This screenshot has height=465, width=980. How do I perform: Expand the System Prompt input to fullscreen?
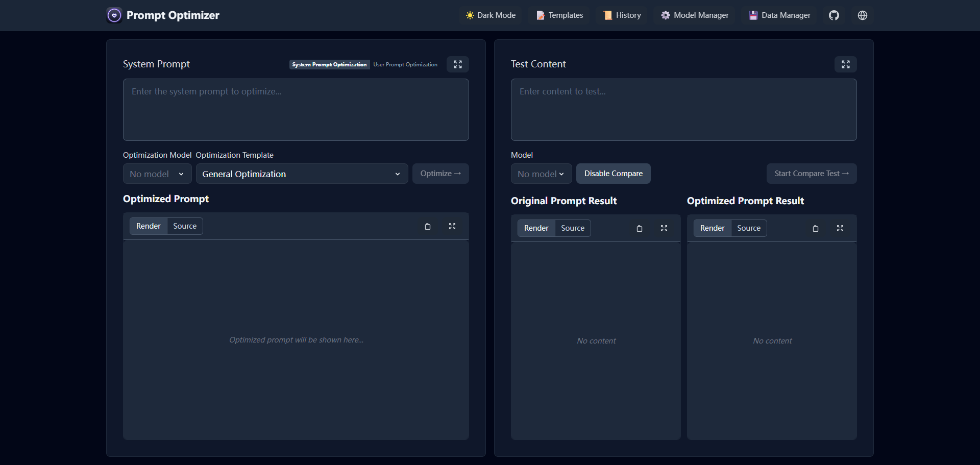(x=457, y=64)
